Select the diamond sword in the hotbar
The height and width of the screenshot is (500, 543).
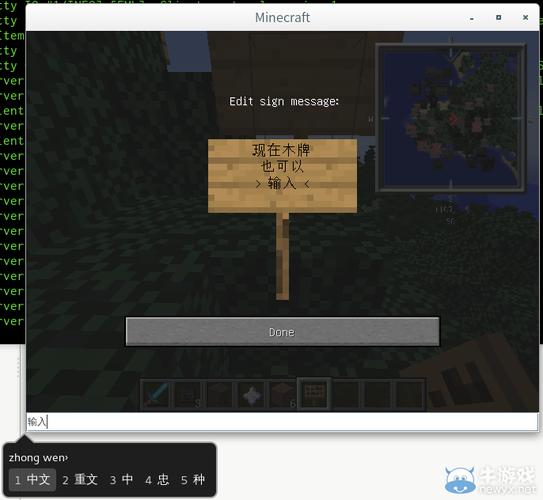tap(156, 394)
